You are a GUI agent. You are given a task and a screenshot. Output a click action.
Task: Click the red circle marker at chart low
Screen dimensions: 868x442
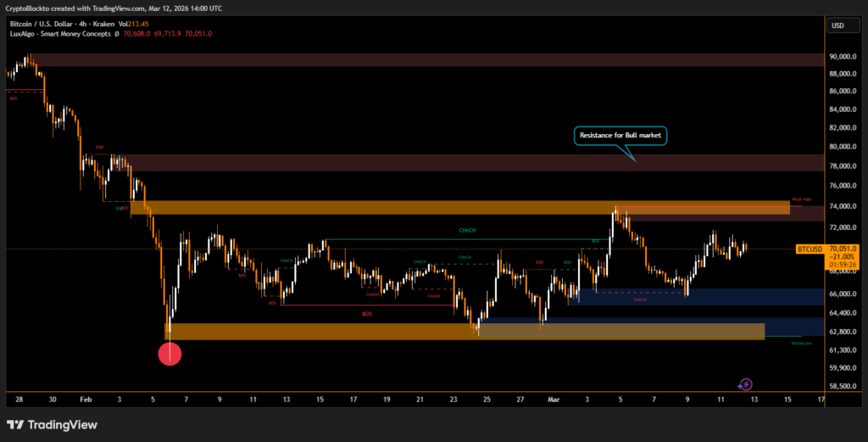170,354
